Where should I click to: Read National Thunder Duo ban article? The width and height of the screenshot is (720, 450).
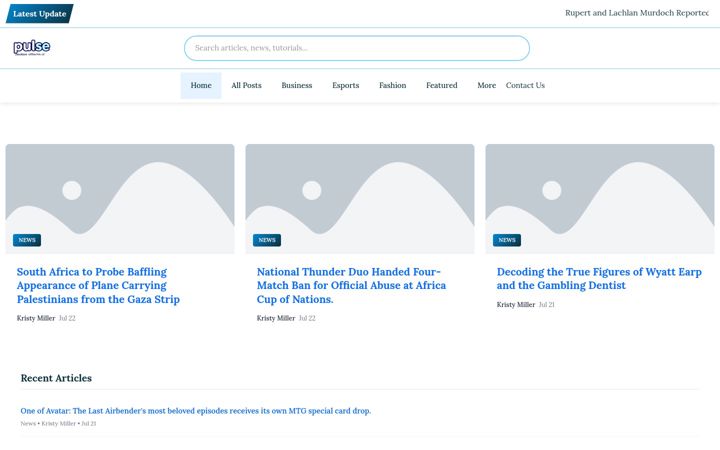click(x=351, y=286)
